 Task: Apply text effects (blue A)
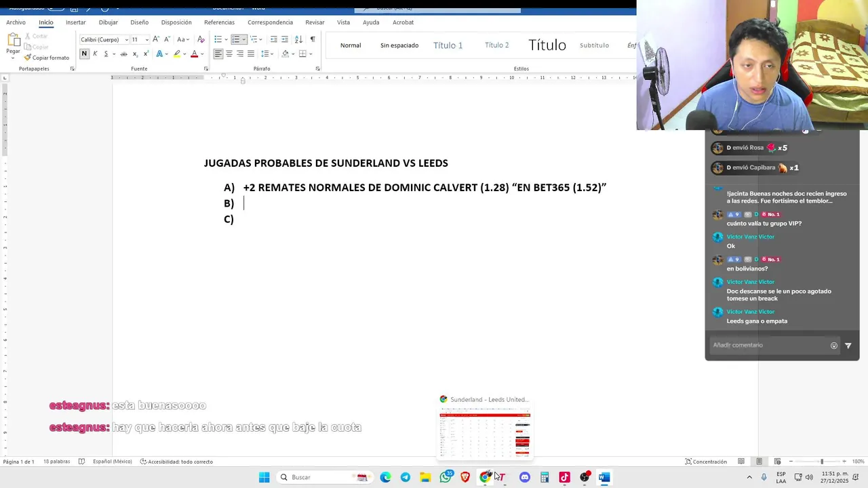(x=159, y=54)
